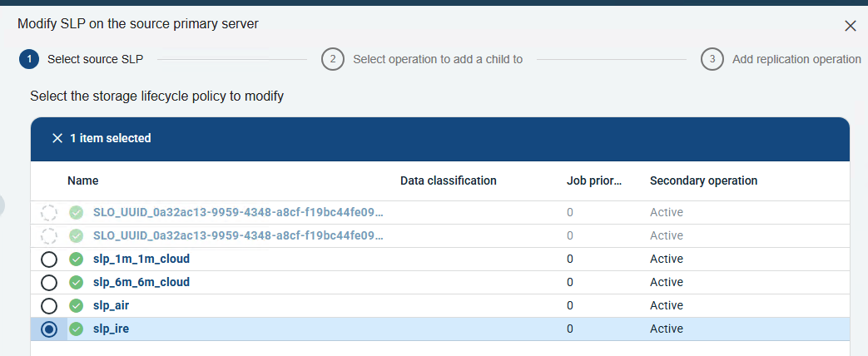Click the slp_air policy name
The width and height of the screenshot is (868, 356).
[x=111, y=305]
